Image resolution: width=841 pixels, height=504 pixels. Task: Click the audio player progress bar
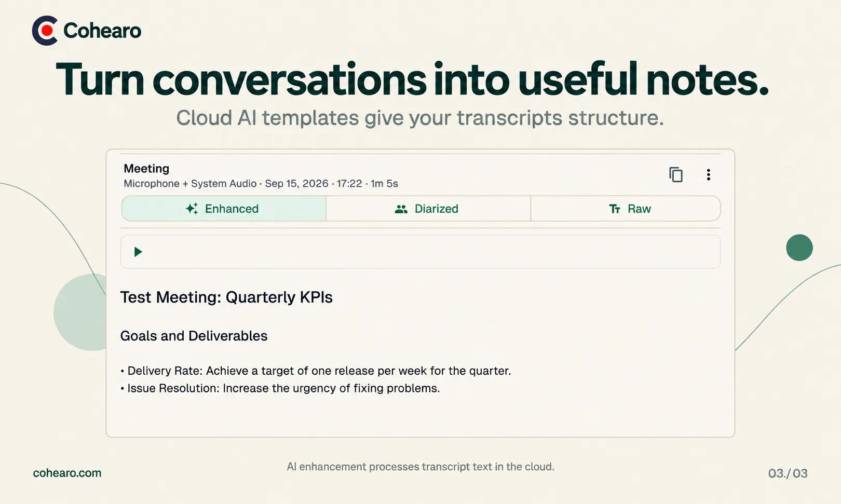[420, 252]
